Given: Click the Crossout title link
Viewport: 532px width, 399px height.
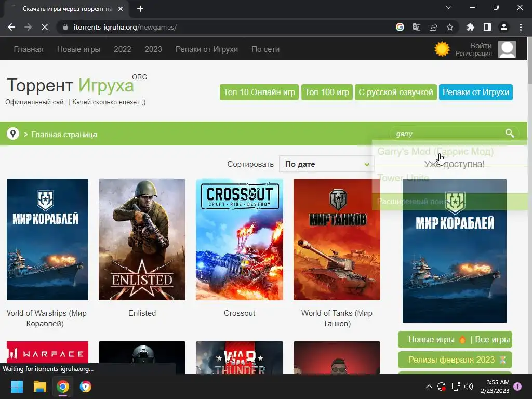Looking at the screenshot, I should 240,313.
